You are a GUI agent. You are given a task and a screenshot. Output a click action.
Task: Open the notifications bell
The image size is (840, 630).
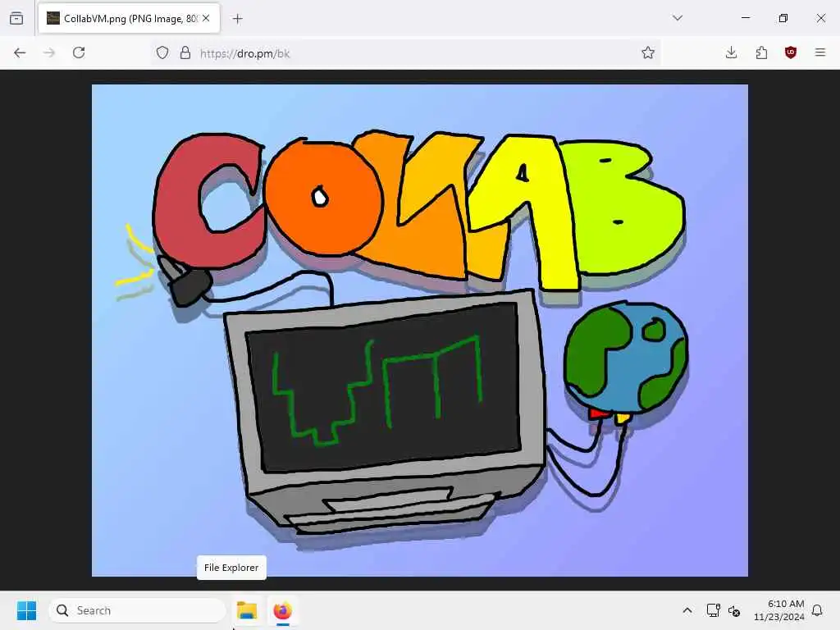click(x=817, y=610)
